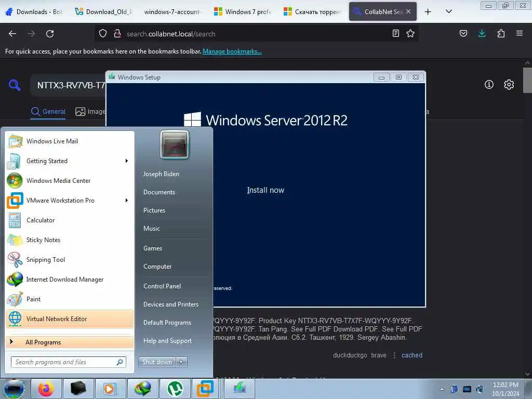Open Joseph Biden user folder

[161, 174]
